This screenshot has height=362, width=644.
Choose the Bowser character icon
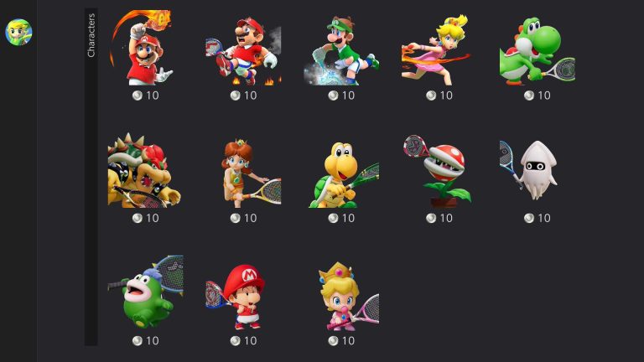[145, 170]
